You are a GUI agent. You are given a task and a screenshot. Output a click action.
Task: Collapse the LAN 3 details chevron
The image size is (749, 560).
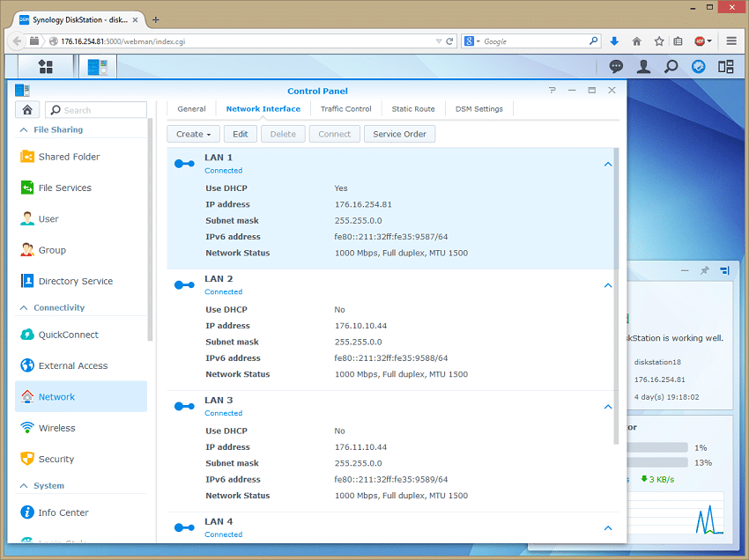[x=608, y=407]
